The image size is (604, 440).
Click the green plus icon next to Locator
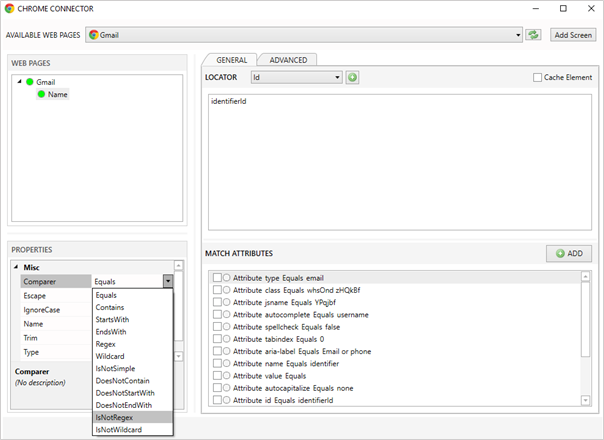(x=352, y=77)
